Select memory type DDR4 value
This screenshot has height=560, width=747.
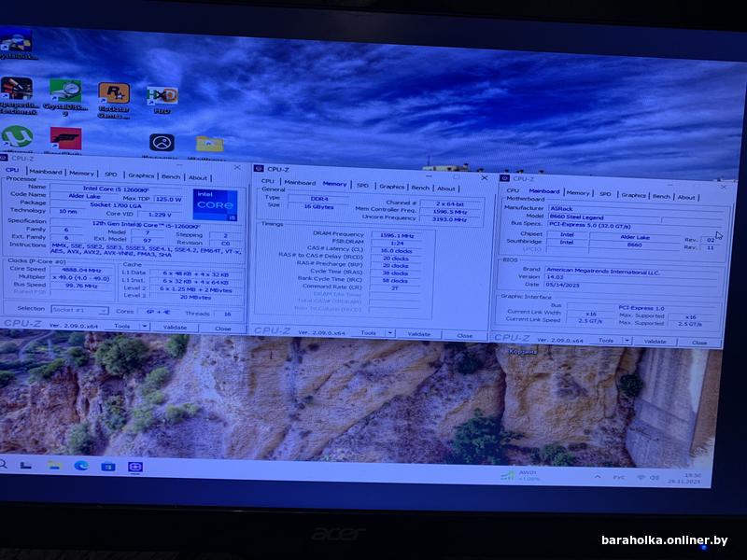click(318, 199)
